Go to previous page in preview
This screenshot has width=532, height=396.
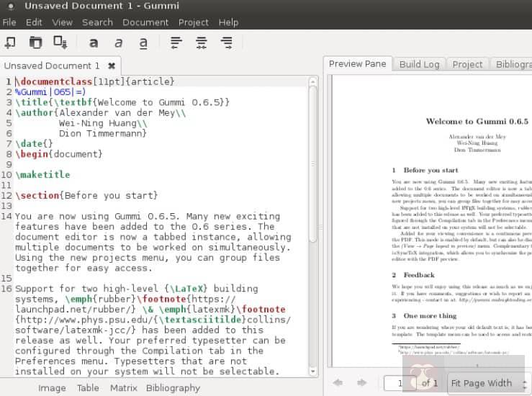click(x=338, y=383)
